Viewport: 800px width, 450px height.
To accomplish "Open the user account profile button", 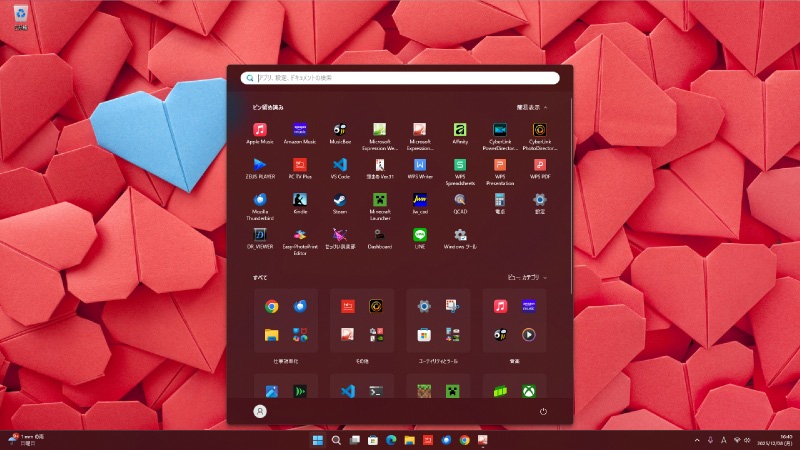I will click(260, 411).
